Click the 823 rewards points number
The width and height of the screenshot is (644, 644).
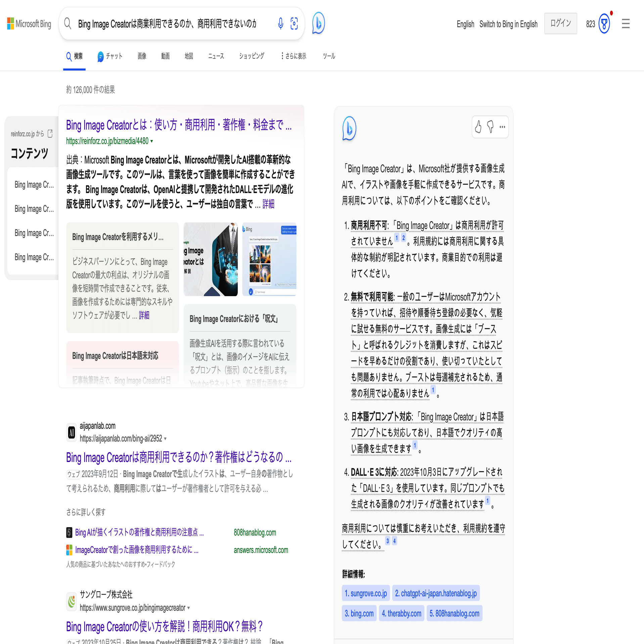point(591,24)
